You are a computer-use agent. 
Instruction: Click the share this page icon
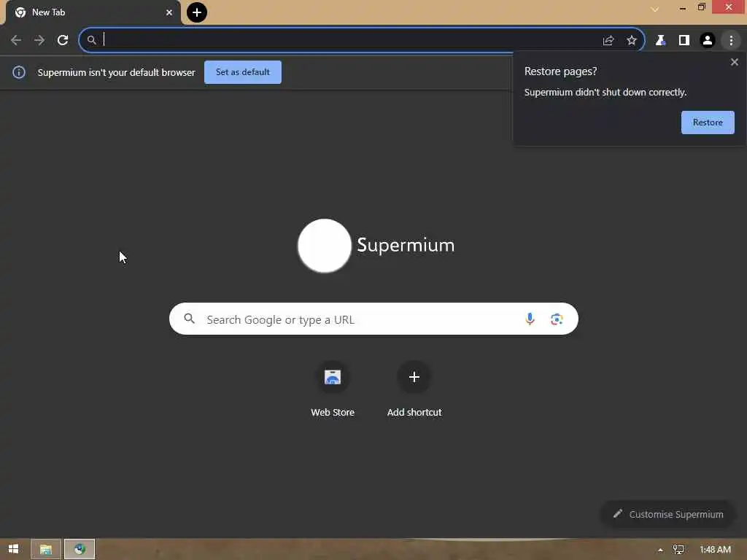pyautogui.click(x=608, y=41)
